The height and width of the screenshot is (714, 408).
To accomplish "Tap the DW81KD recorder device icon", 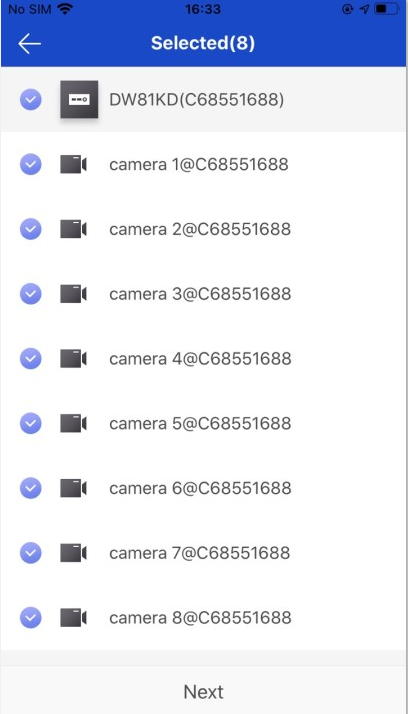I will [x=79, y=99].
